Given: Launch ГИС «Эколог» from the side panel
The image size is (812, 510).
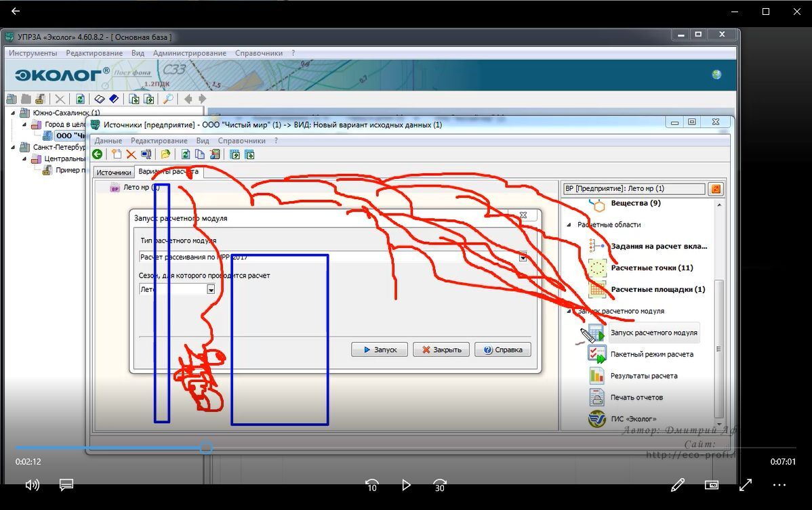Looking at the screenshot, I should [596, 419].
